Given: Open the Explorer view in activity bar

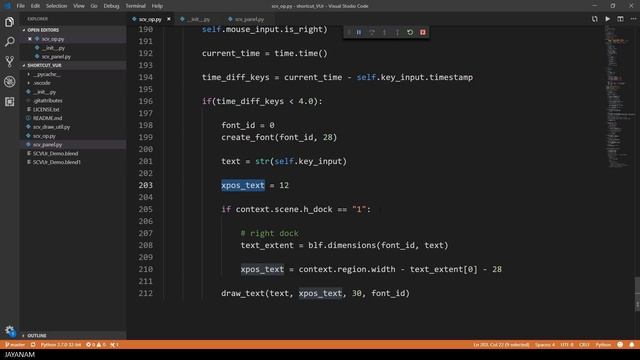Looking at the screenshot, I should point(9,22).
